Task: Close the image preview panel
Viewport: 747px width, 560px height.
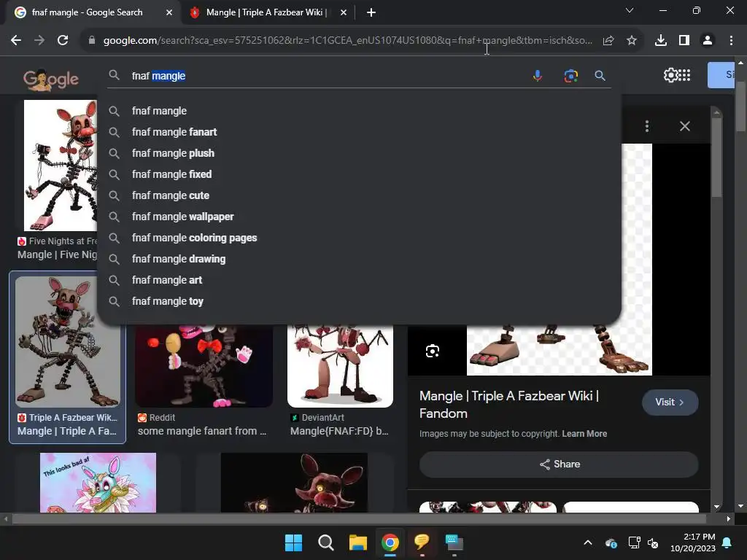Action: [x=684, y=126]
